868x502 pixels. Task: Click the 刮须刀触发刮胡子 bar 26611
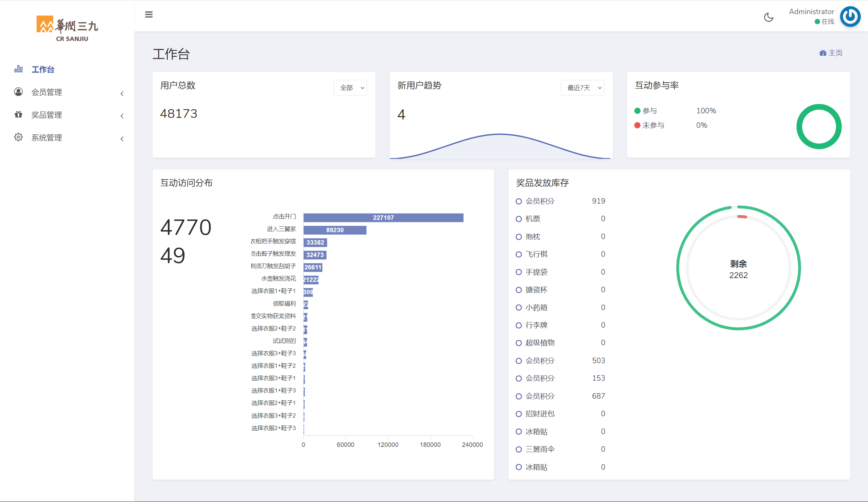(x=313, y=267)
